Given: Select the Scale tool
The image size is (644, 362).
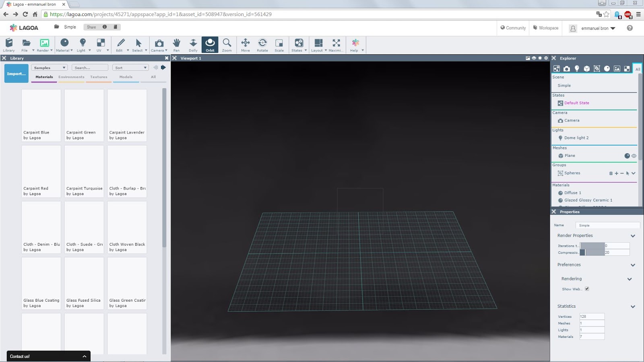Looking at the screenshot, I should [x=279, y=45].
